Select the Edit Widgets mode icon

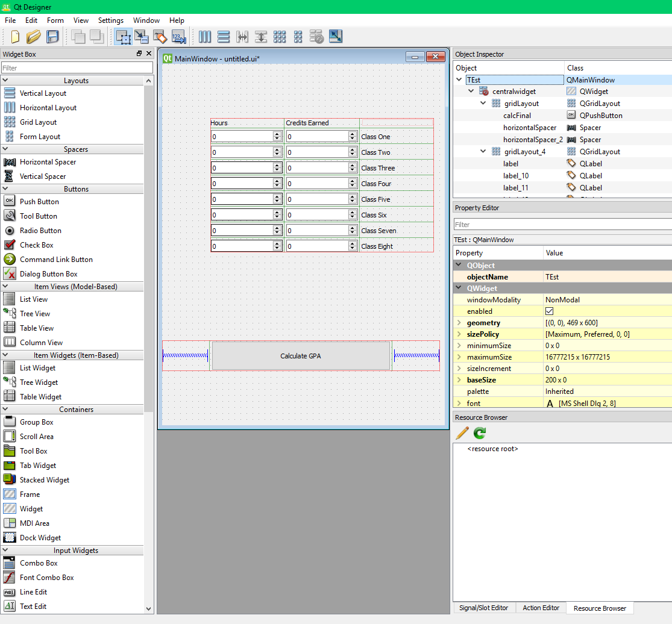pyautogui.click(x=123, y=37)
